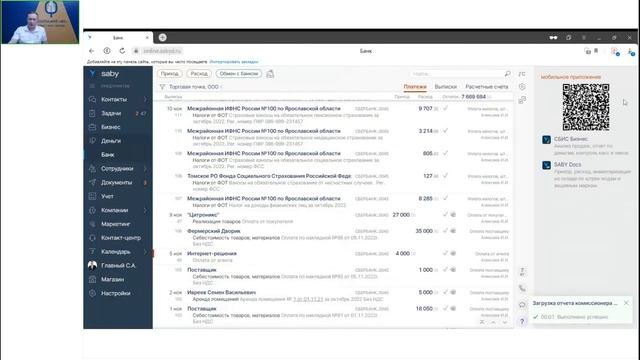This screenshot has height=360, width=640.
Task: Open the Интернет-решения payment of 4 000
Action: coord(333,257)
